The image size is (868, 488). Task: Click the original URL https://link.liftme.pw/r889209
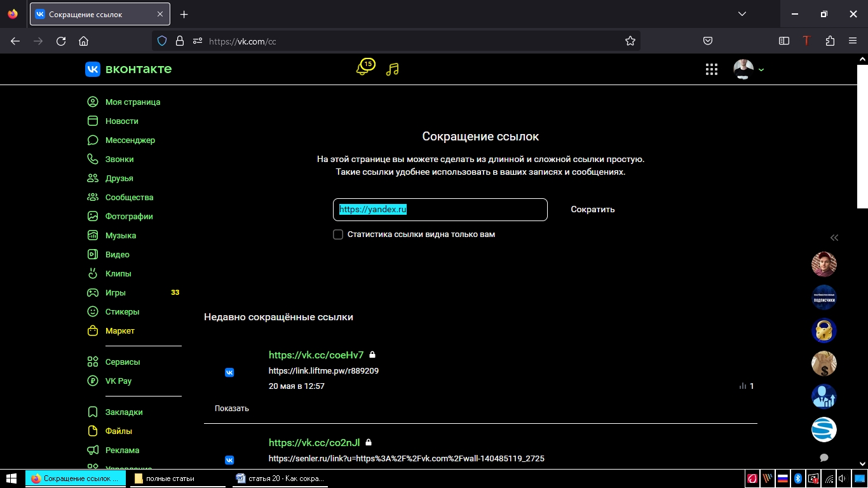click(323, 370)
